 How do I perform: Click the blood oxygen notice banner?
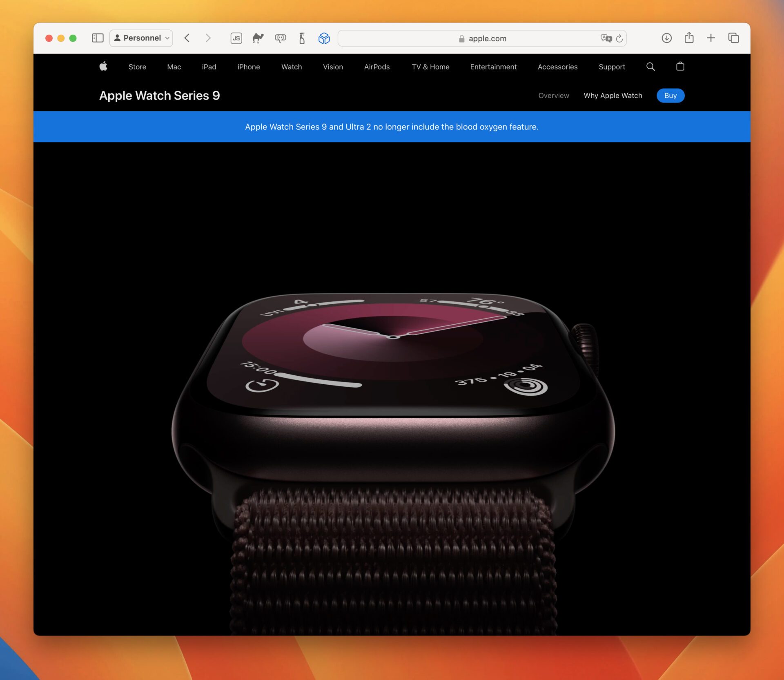pos(392,127)
